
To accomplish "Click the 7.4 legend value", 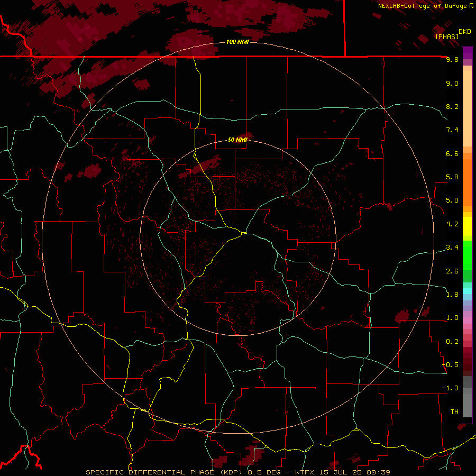I will 452,130.
